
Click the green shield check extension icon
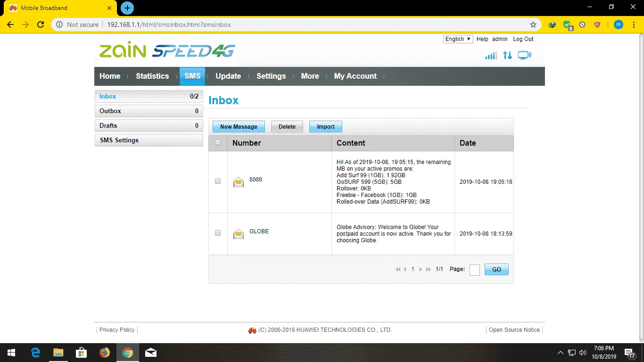point(568,25)
